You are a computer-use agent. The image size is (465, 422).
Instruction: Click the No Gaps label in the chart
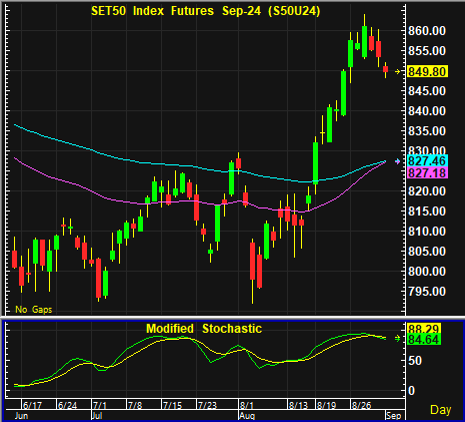[x=34, y=310]
